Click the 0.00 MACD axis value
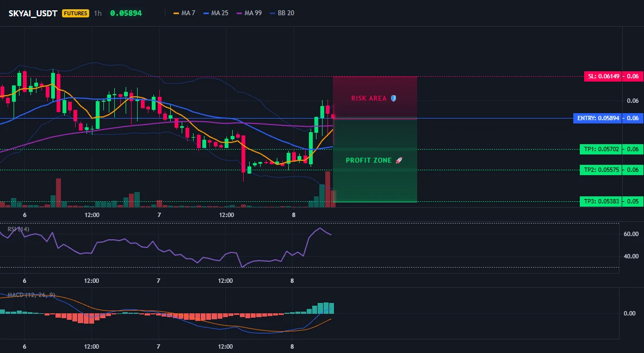Image resolution: width=644 pixels, height=353 pixels. [x=630, y=313]
